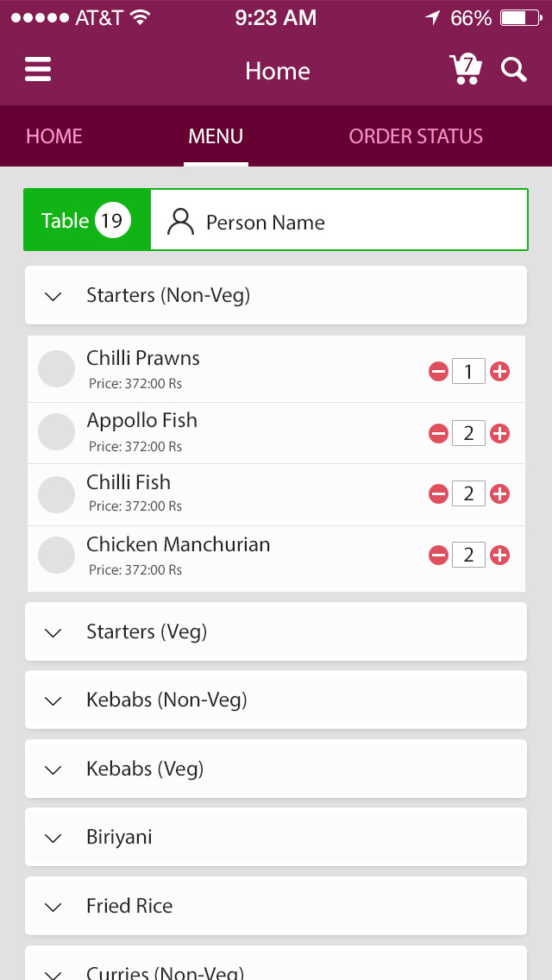Increase Chilli Prawns quantity with plus

(499, 372)
